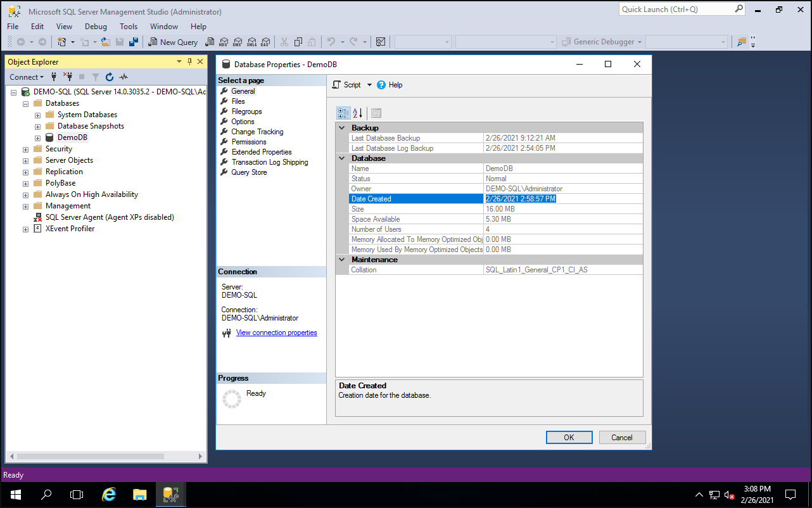Click the Database Engine Query icon
Viewport: 812px width, 508px height.
[x=209, y=42]
